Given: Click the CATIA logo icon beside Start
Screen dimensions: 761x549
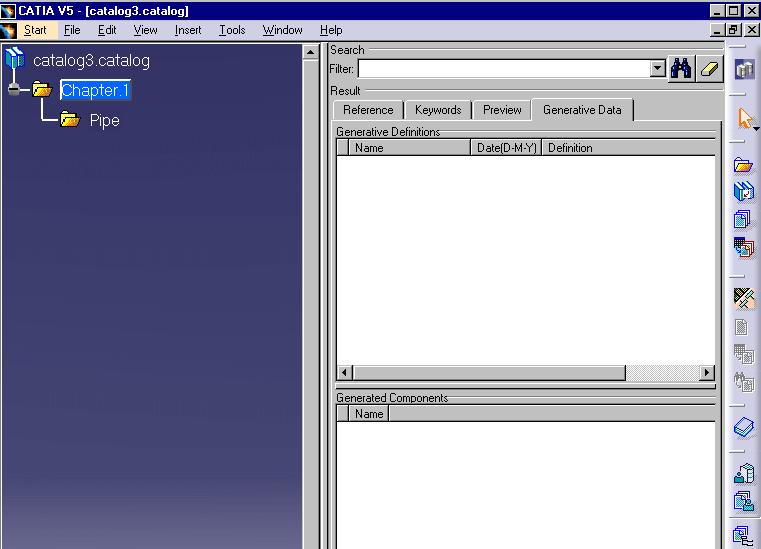Looking at the screenshot, I should coord(8,30).
